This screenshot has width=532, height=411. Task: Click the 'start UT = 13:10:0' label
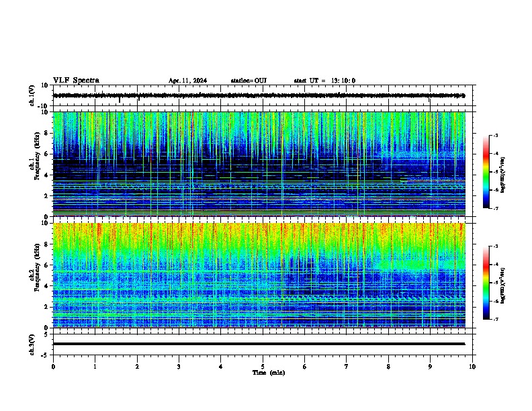324,81
